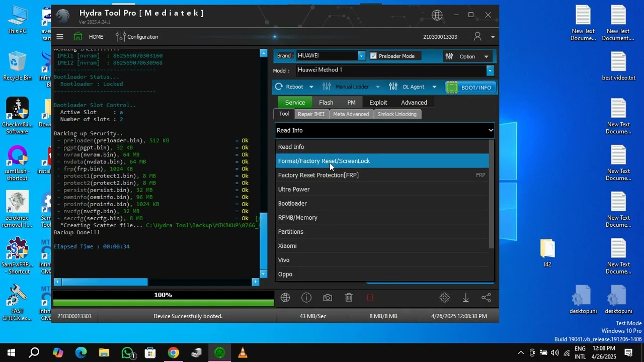Click the log horizontal scrollbar thumb
644x362 pixels.
pos(104,282)
